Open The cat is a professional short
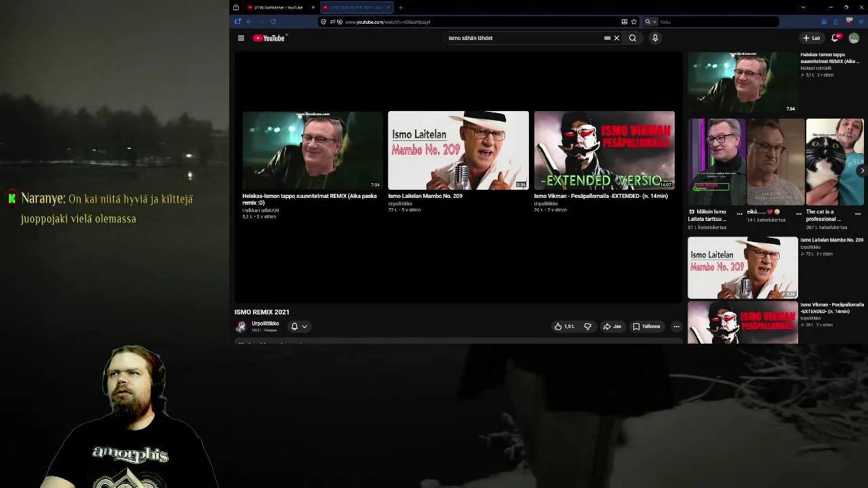The height and width of the screenshot is (488, 868). 835,162
